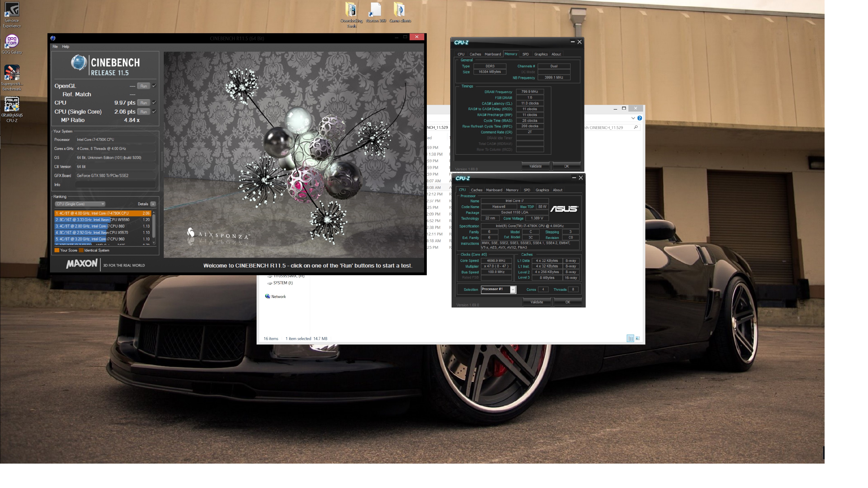
Task: Click the Cinebench panel splitter handle
Action: click(161, 161)
